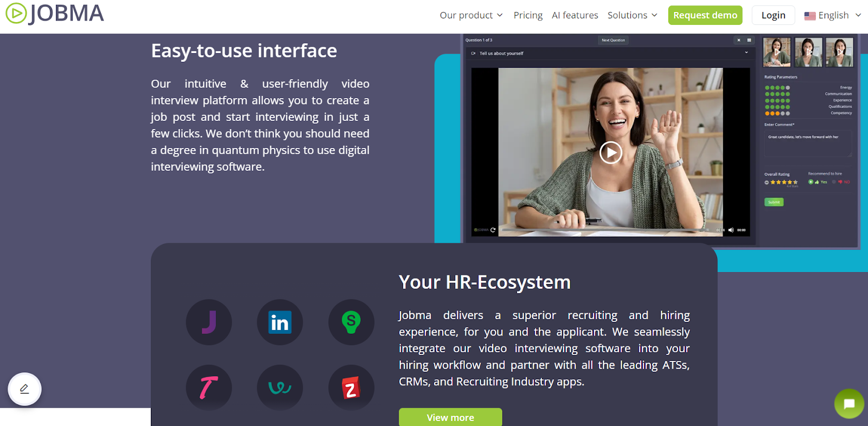The height and width of the screenshot is (426, 868).
Task: Click the View more button
Action: tap(450, 417)
